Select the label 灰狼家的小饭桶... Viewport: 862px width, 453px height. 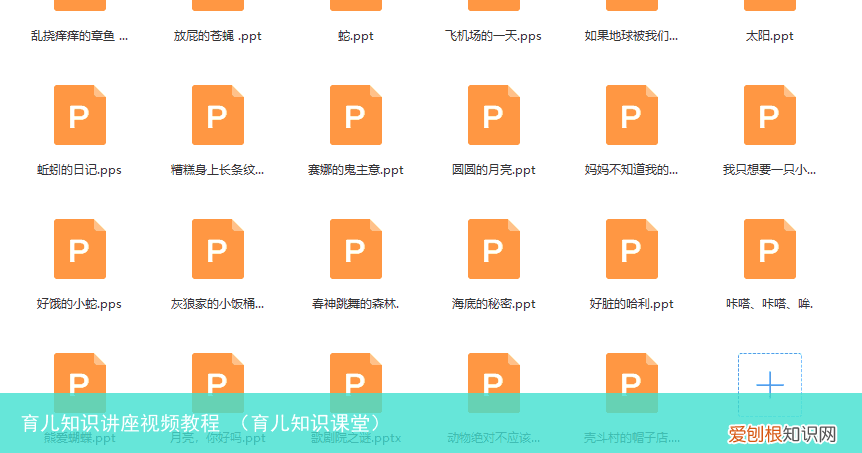click(217, 304)
